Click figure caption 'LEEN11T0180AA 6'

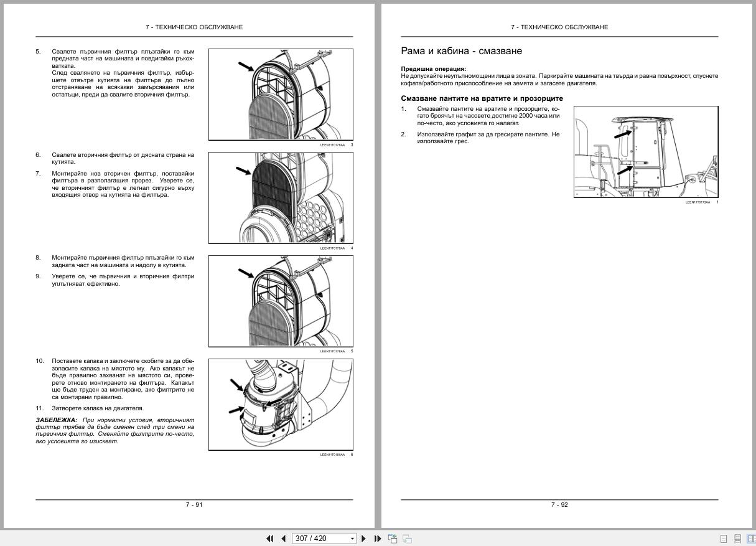(337, 454)
